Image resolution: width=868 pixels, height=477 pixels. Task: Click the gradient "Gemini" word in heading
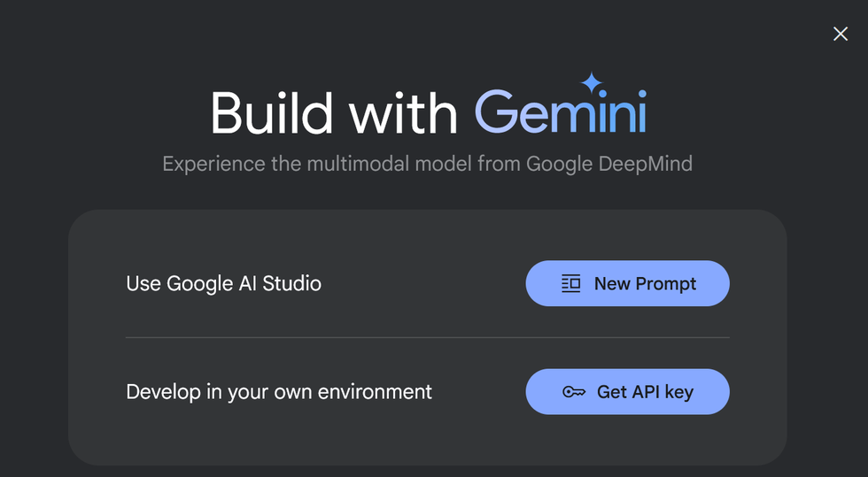click(x=560, y=114)
